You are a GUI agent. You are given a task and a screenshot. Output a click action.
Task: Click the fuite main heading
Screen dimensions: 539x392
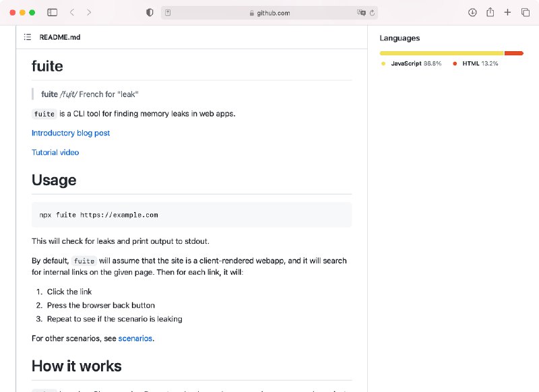[47, 66]
